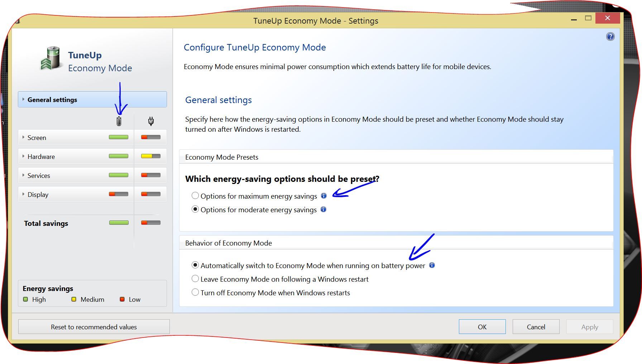This screenshot has height=364, width=642.
Task: Click Screen battery savings green bar
Action: (x=119, y=137)
